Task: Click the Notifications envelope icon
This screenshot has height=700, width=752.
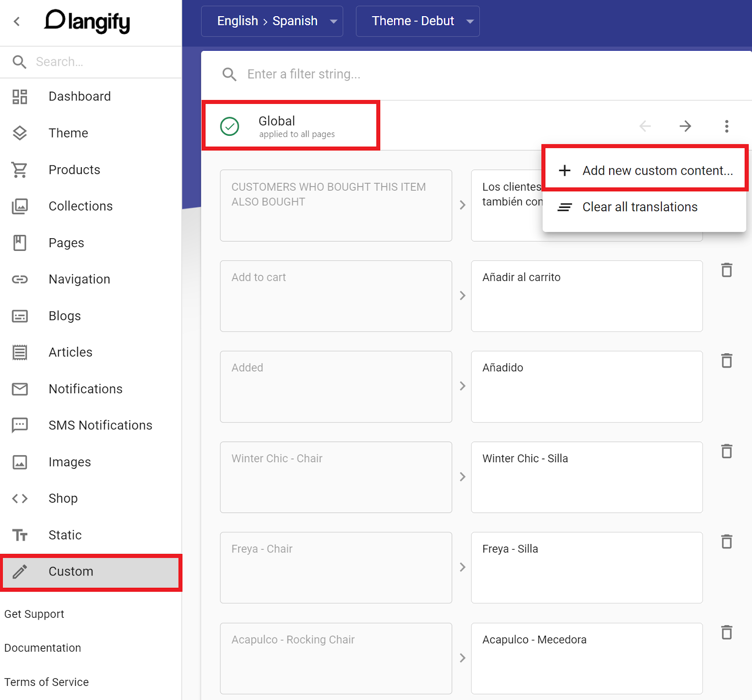Action: (20, 389)
